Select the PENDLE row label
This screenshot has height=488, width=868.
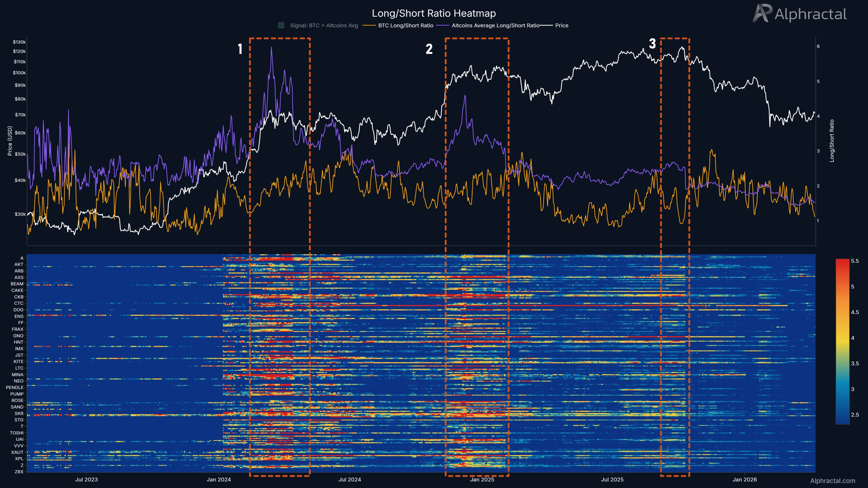[15, 387]
